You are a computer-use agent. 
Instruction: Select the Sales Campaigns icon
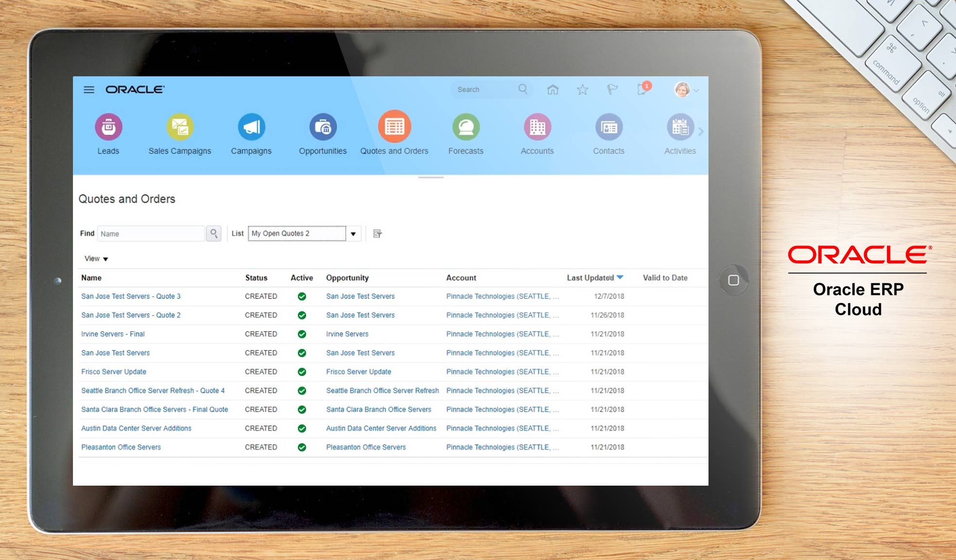[179, 128]
